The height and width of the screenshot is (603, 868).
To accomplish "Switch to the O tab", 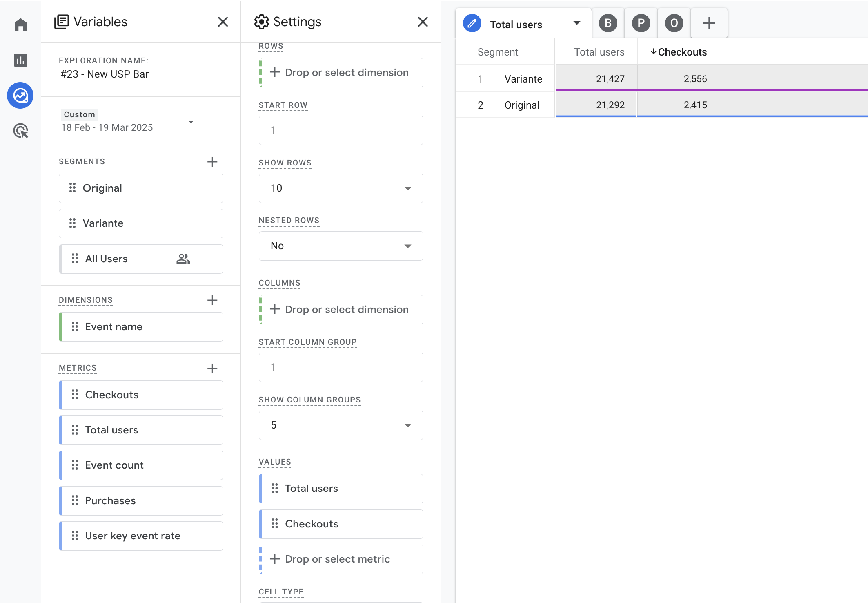I will (674, 23).
